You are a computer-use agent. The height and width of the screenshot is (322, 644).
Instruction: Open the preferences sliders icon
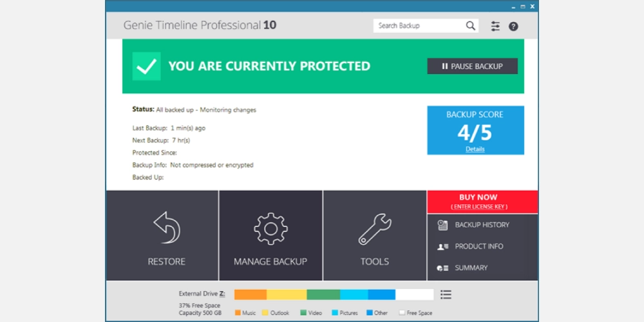coord(495,26)
